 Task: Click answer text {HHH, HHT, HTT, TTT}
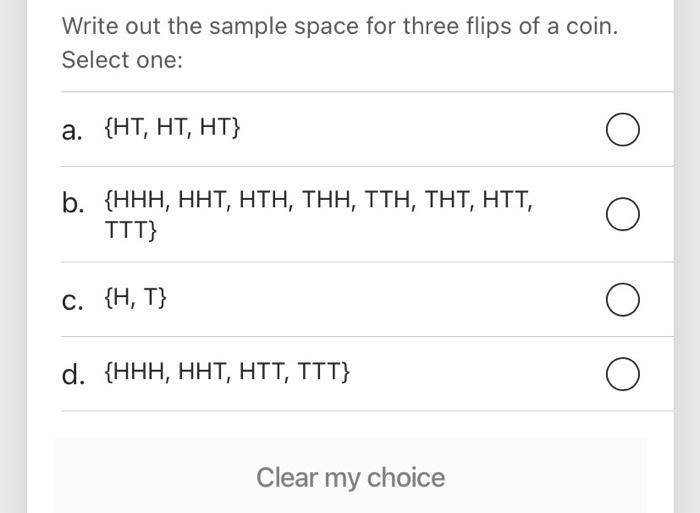tap(227, 374)
